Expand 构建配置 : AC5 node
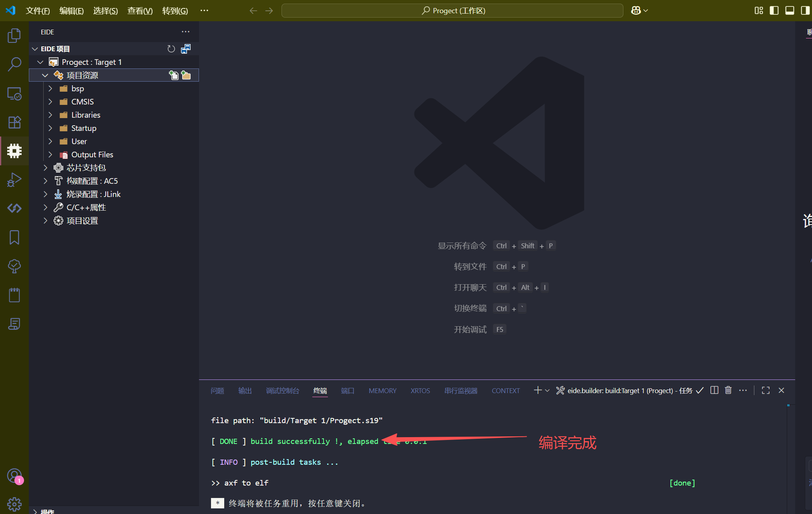 pyautogui.click(x=45, y=181)
